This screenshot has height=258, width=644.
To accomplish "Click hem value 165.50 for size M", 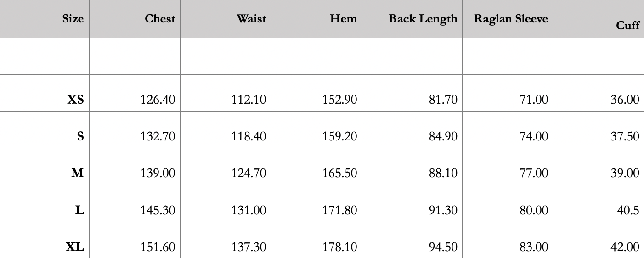I will pos(339,173).
